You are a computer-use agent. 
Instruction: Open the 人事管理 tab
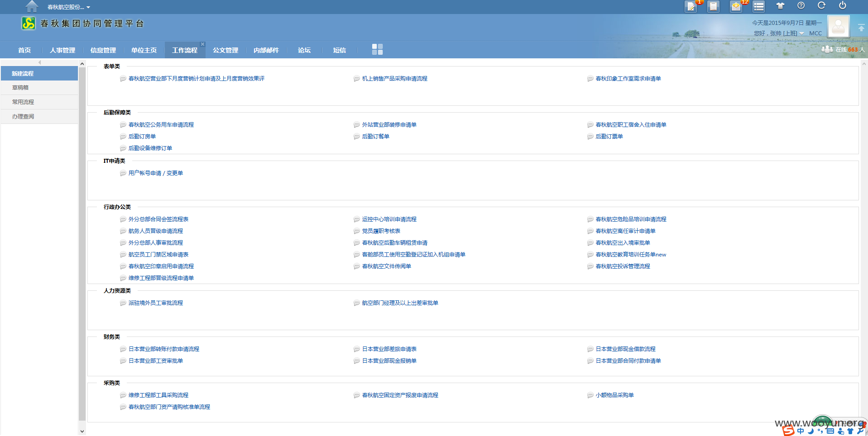click(x=62, y=50)
